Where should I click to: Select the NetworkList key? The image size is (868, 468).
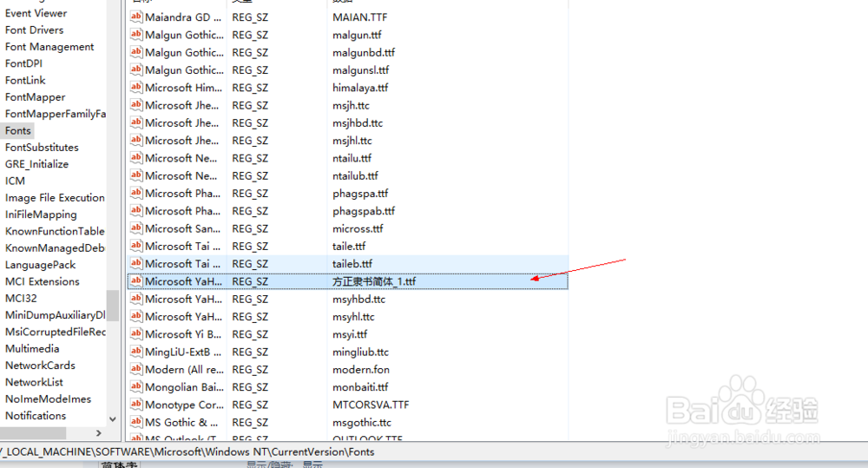coord(35,382)
